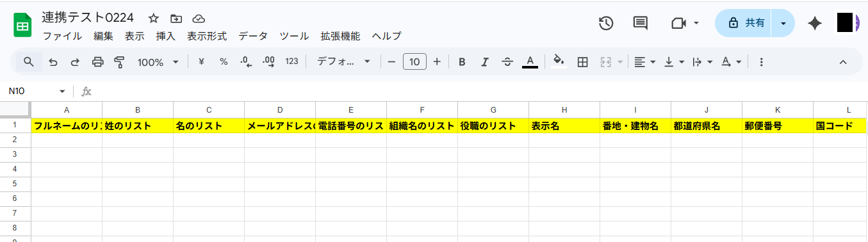Image resolution: width=868 pixels, height=242 pixels.
Task: Click the 共有 share button
Action: 743,23
